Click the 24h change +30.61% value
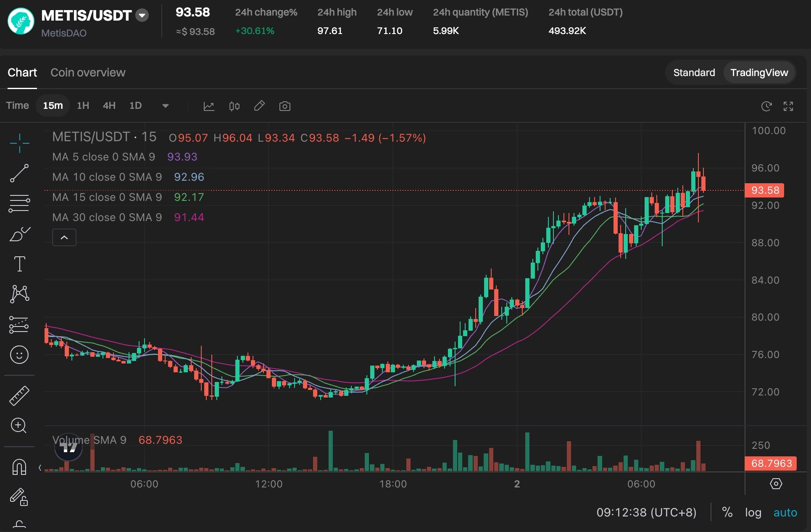The height and width of the screenshot is (532, 811). click(255, 31)
